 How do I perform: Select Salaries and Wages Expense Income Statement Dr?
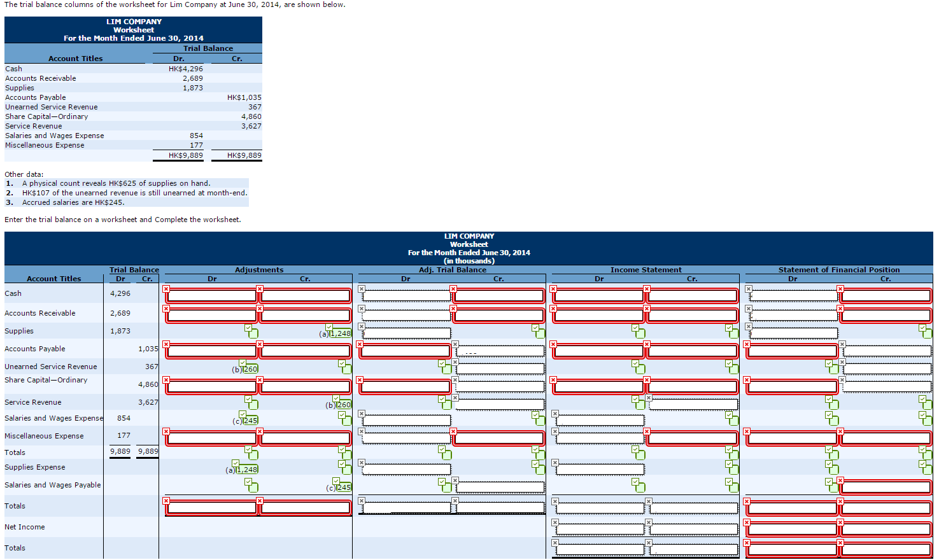[600, 421]
